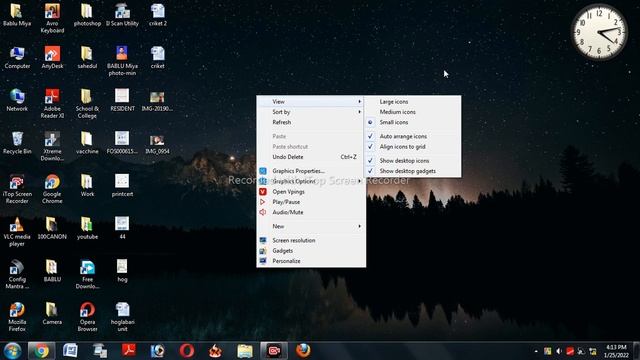Select the School & College folder
The height and width of the screenshot is (360, 640).
click(87, 104)
